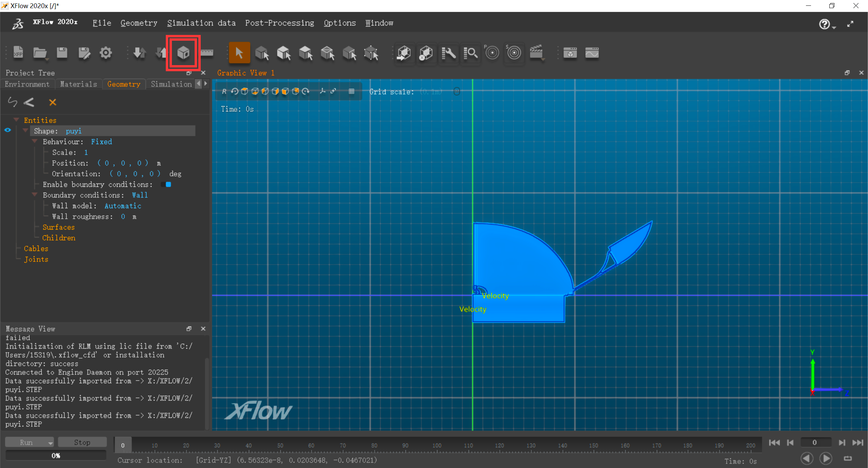Collapse the Behaviour Fixed tree node
The width and height of the screenshot is (868, 468).
tap(35, 141)
